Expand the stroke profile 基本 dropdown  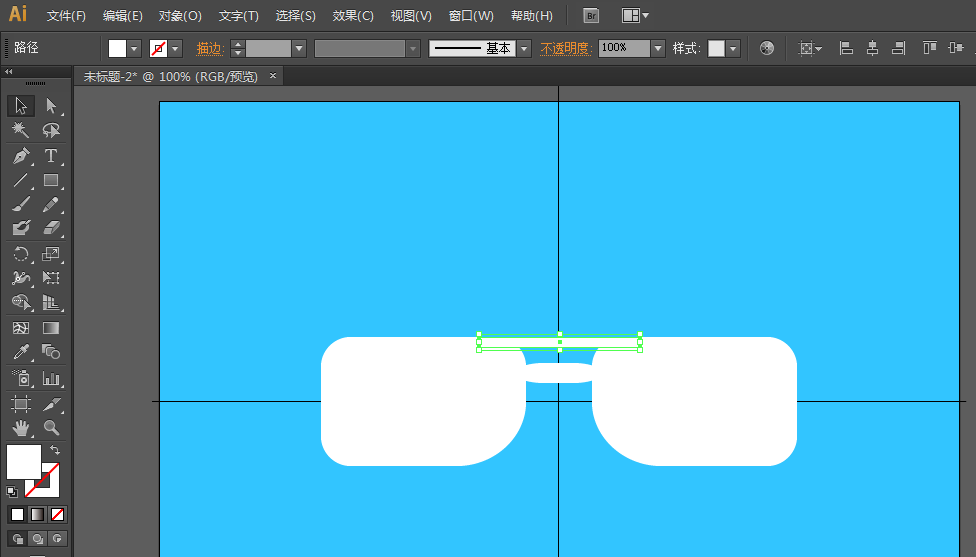pyautogui.click(x=523, y=48)
